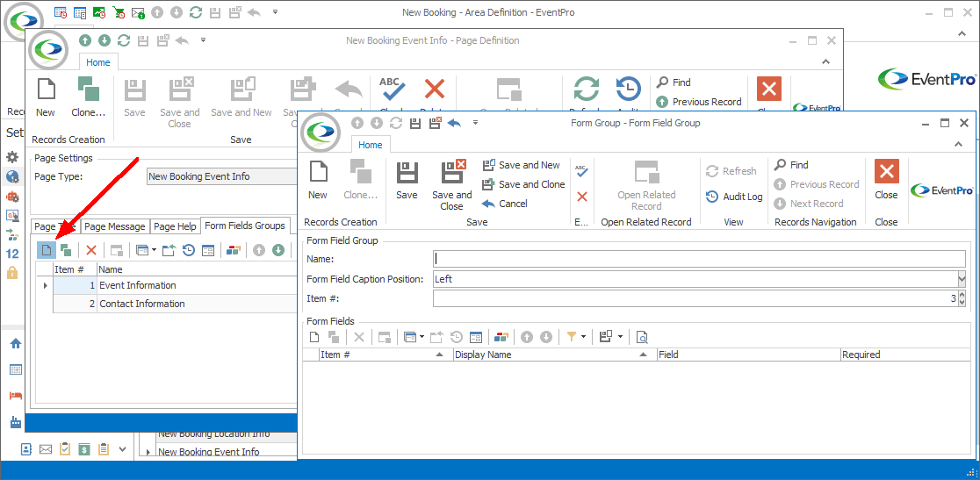The image size is (980, 480).
Task: Choose Save and New in Form Group ribbon
Action: click(522, 165)
